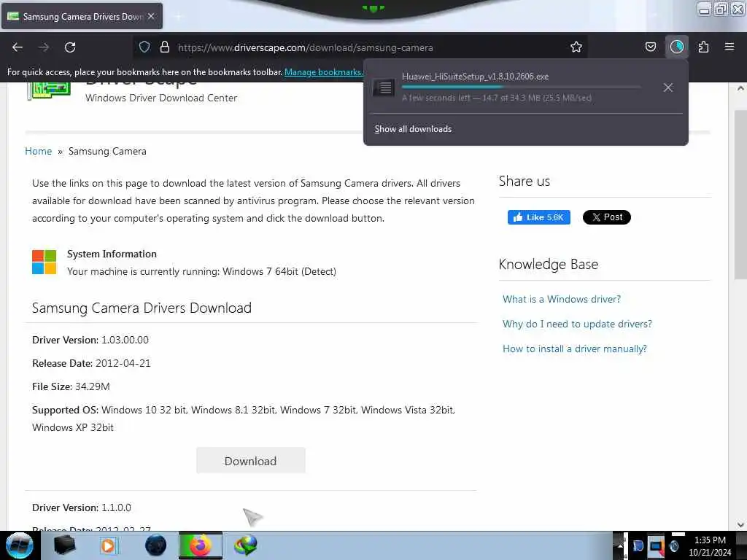Open Why do I need to update drivers?

(577, 324)
